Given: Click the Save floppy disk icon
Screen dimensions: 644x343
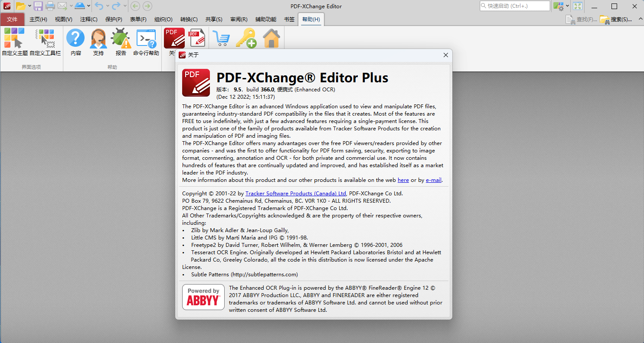Looking at the screenshot, I should (38, 6).
